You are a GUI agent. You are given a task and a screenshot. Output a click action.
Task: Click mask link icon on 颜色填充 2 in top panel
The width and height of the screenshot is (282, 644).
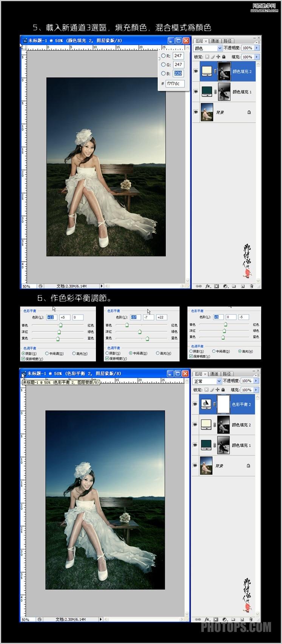point(216,71)
